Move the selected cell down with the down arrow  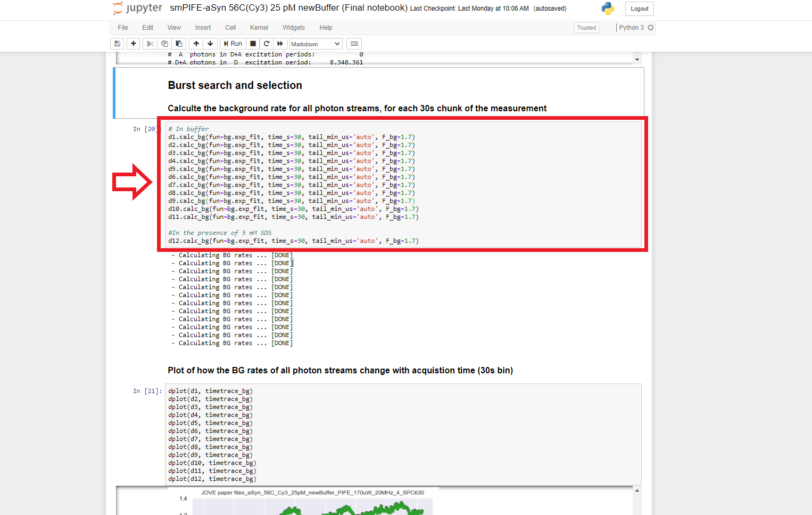[210, 44]
